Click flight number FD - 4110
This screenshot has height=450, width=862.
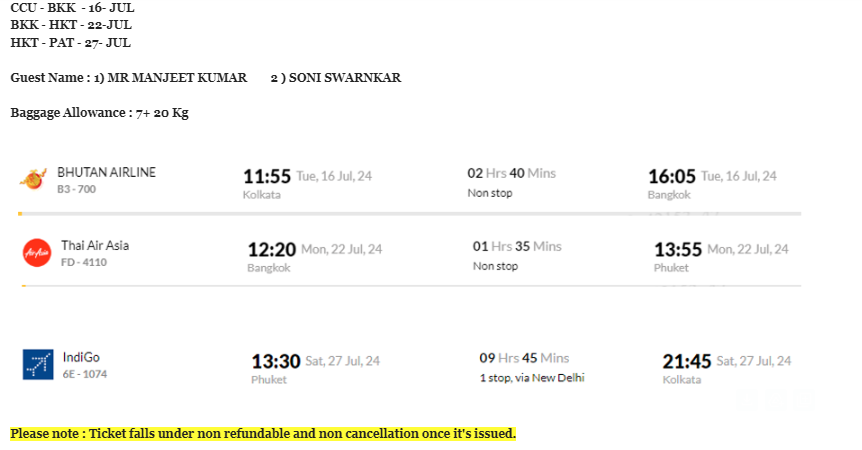[x=84, y=262]
